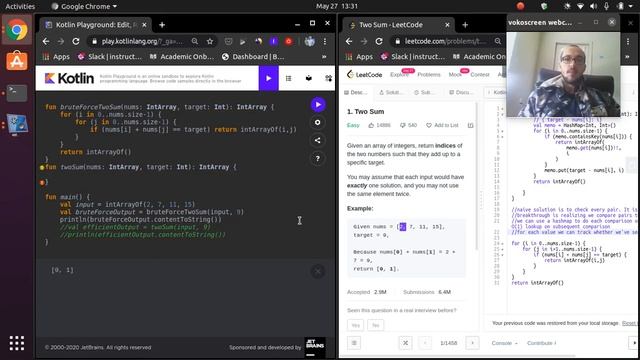
Task: Open the Mock menu on LeetCode
Action: [455, 74]
